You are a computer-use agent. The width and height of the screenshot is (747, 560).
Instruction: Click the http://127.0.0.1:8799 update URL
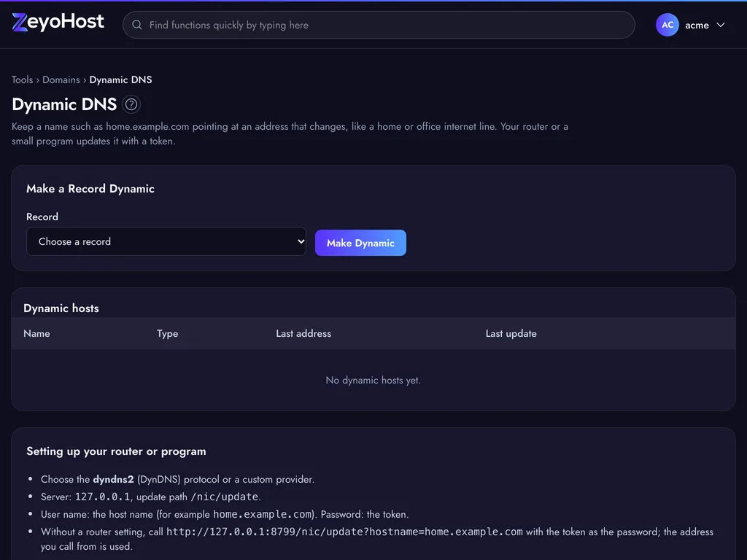click(x=344, y=532)
